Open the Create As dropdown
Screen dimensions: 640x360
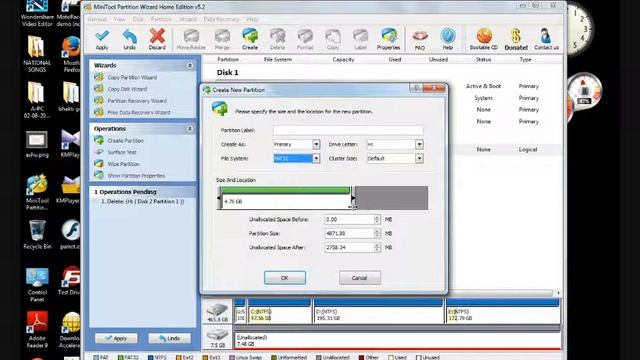point(316,144)
